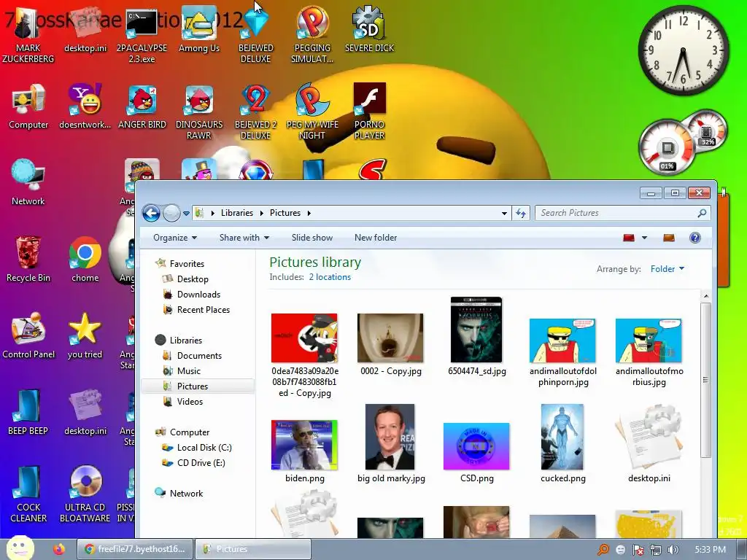Open the DINOSAURS RAWR desktop icon
Screen dimensions: 747x560
[199, 112]
